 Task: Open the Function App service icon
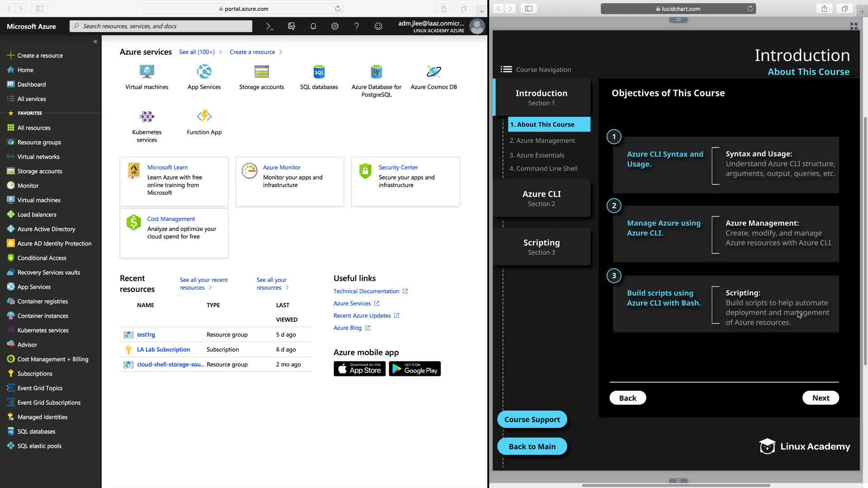[204, 117]
